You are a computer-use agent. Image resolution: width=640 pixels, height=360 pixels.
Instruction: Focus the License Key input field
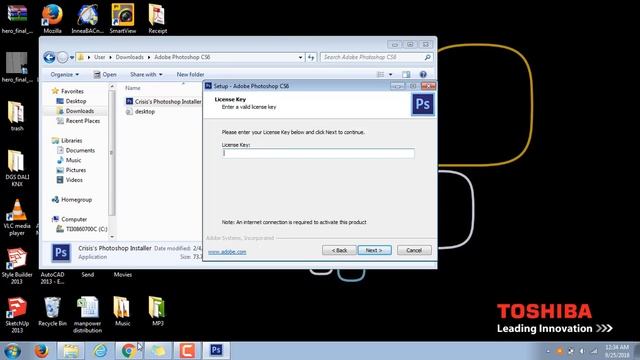[x=318, y=153]
